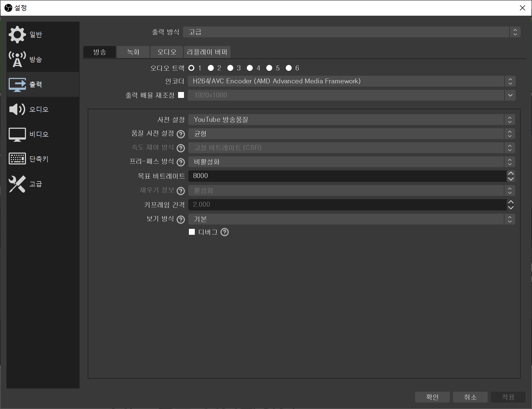Select the Audio (오디오) speaker icon
Screen dimensions: 532x409
click(x=17, y=109)
